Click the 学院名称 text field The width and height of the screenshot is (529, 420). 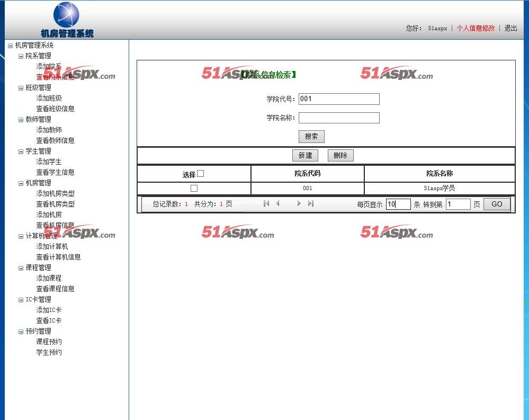339,118
